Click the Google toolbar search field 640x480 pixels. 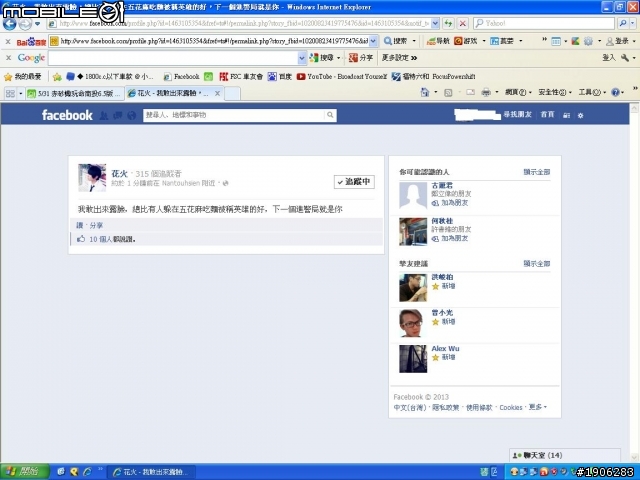coord(173,58)
